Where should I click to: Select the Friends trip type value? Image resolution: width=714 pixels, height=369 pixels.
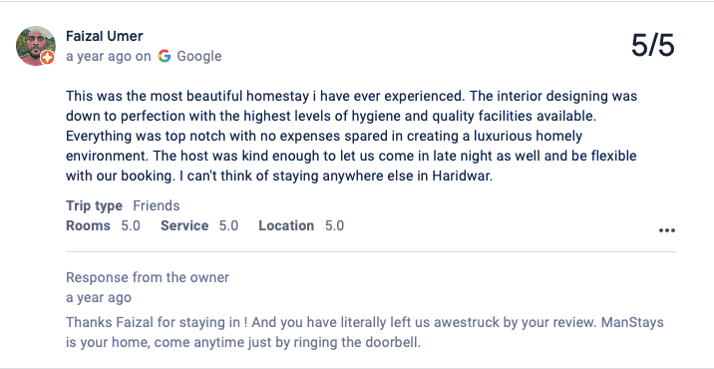tap(156, 205)
